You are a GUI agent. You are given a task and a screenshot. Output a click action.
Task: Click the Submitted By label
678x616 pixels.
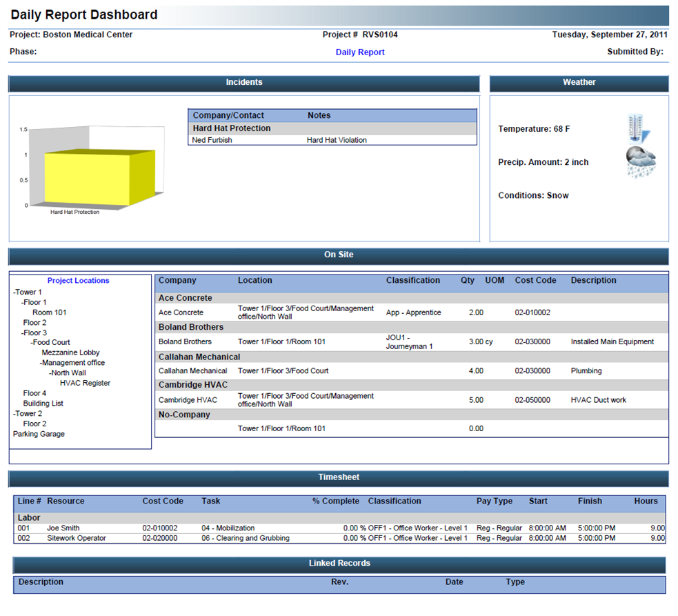[635, 52]
